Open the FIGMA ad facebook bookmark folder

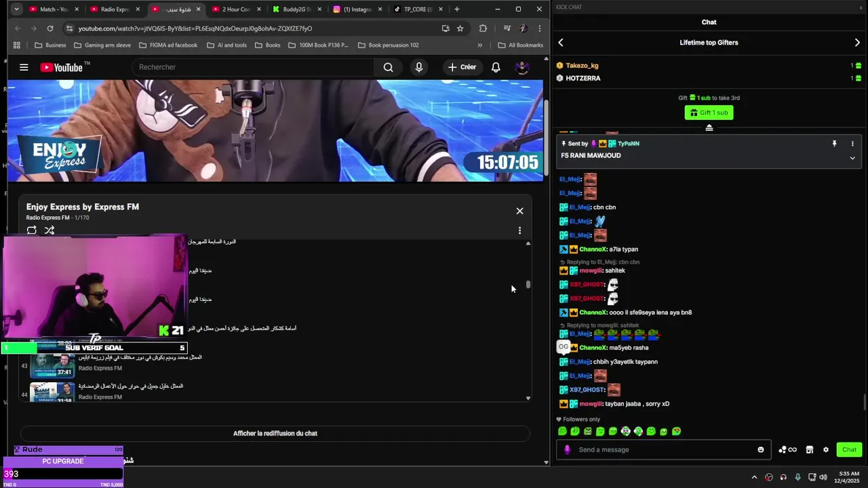tap(168, 45)
